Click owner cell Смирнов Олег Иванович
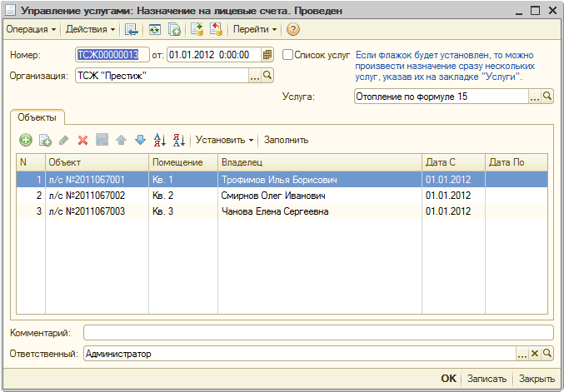The width and height of the screenshot is (564, 392). point(320,196)
